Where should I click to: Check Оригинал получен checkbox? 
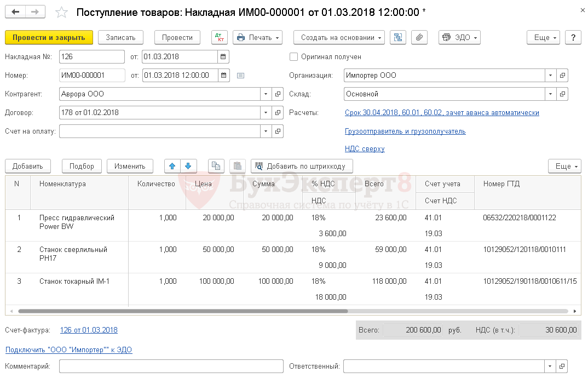(294, 56)
